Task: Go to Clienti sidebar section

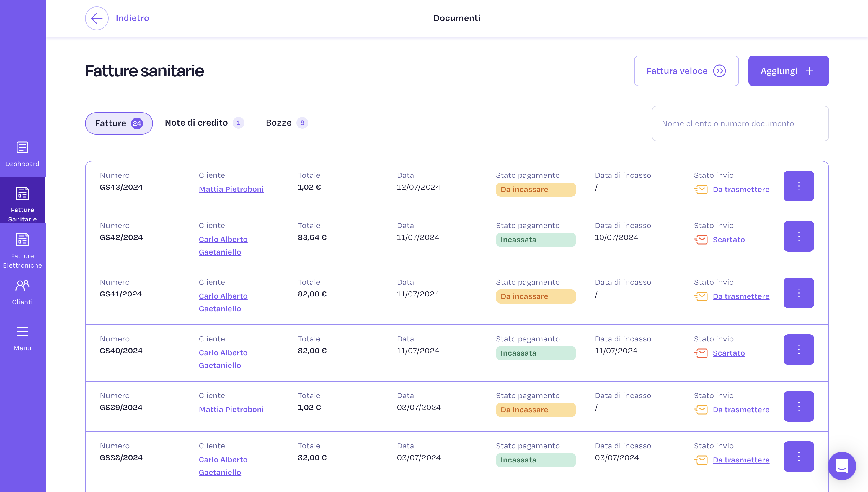Action: click(x=22, y=292)
